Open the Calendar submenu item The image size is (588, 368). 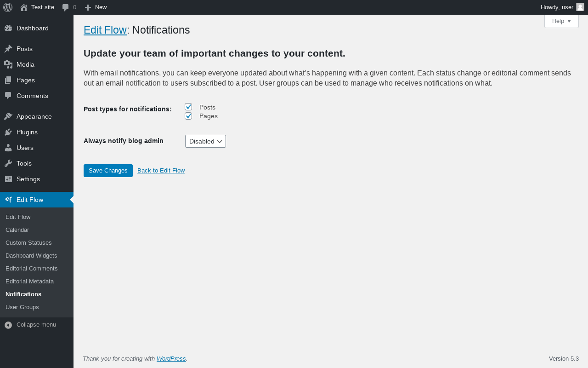[17, 230]
